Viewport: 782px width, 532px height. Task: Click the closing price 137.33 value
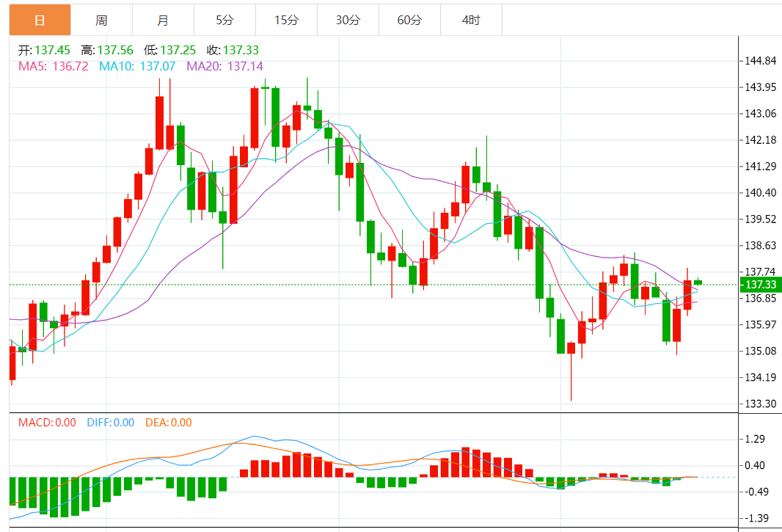click(241, 50)
